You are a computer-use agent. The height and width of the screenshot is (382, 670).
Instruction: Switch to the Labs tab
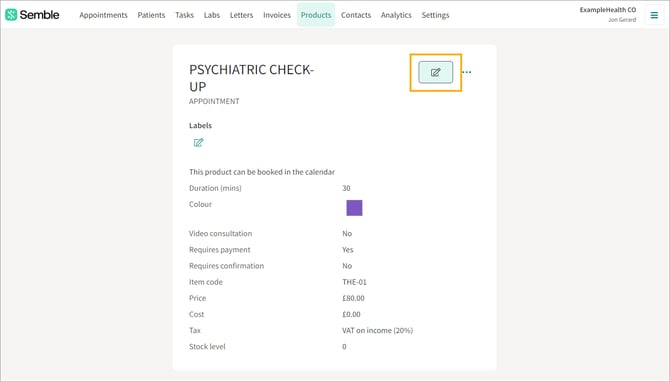(212, 15)
